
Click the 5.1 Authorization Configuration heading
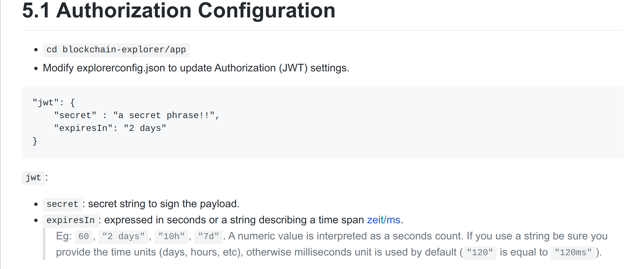178,11
